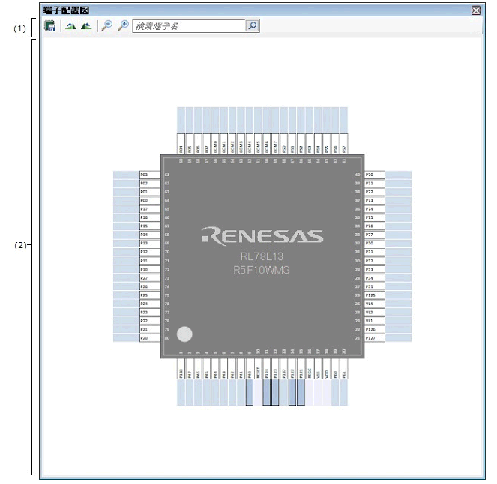The width and height of the screenshot is (497, 484).
Task: Select pin 60 label on chip's top edge
Action: (181, 144)
